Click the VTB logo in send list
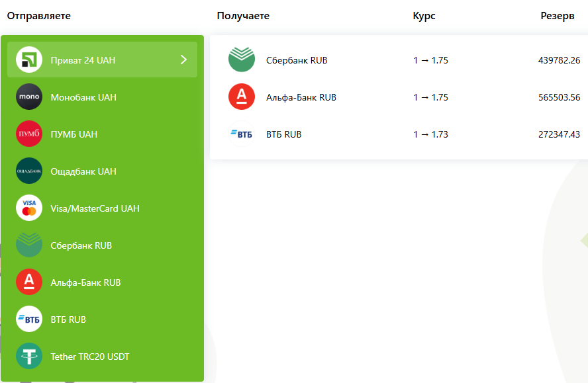 [29, 319]
